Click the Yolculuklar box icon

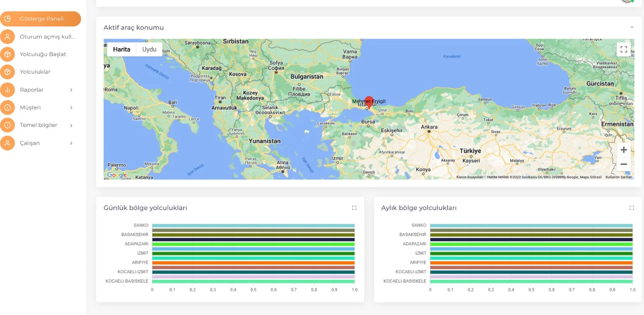point(7,72)
